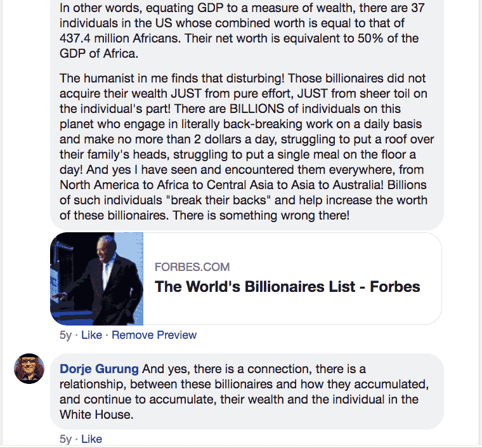Click the paragraph beginning "In other words"

[241, 32]
